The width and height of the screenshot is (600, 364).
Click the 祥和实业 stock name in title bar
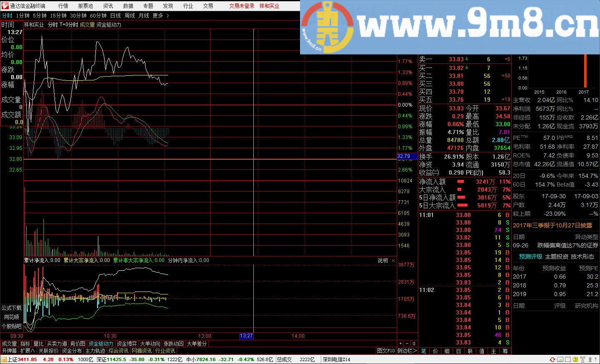[x=270, y=6]
